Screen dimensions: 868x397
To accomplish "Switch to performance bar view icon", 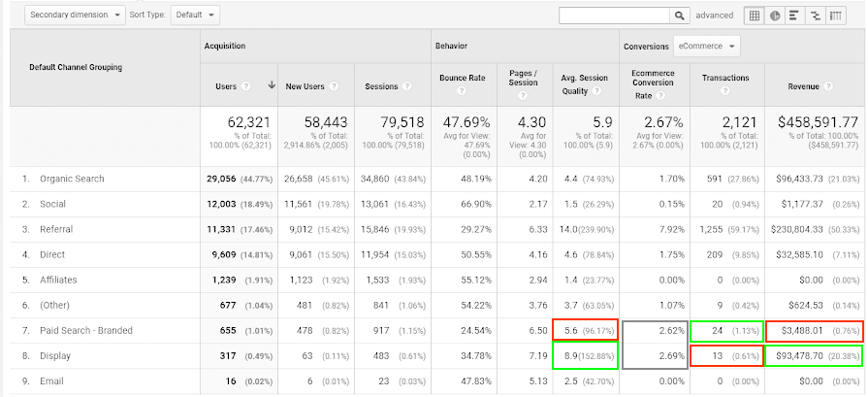I will point(794,16).
